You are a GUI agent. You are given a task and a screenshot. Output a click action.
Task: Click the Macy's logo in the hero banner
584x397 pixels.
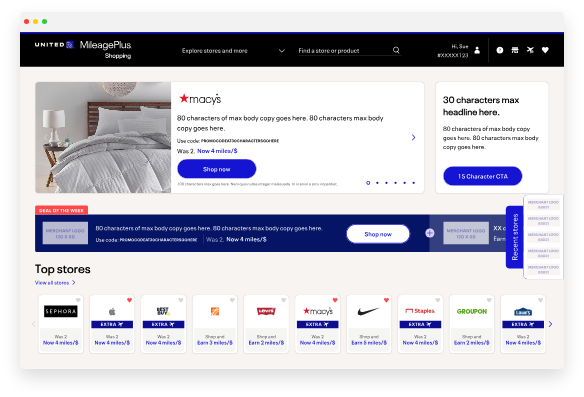[x=200, y=99]
